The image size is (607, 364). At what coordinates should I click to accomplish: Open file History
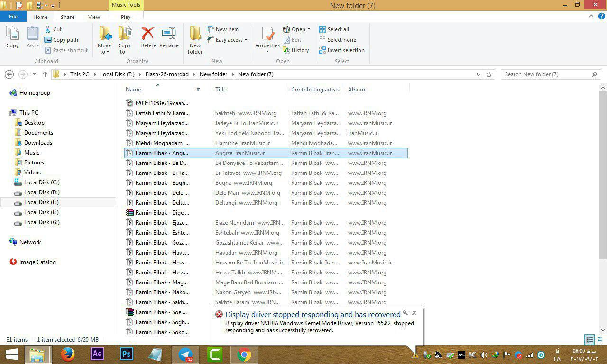coord(296,50)
